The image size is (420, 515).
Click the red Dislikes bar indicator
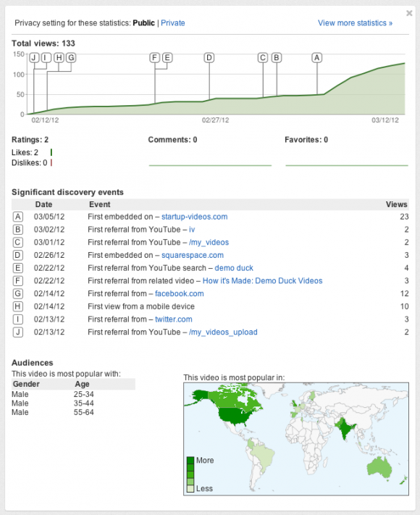(51, 162)
